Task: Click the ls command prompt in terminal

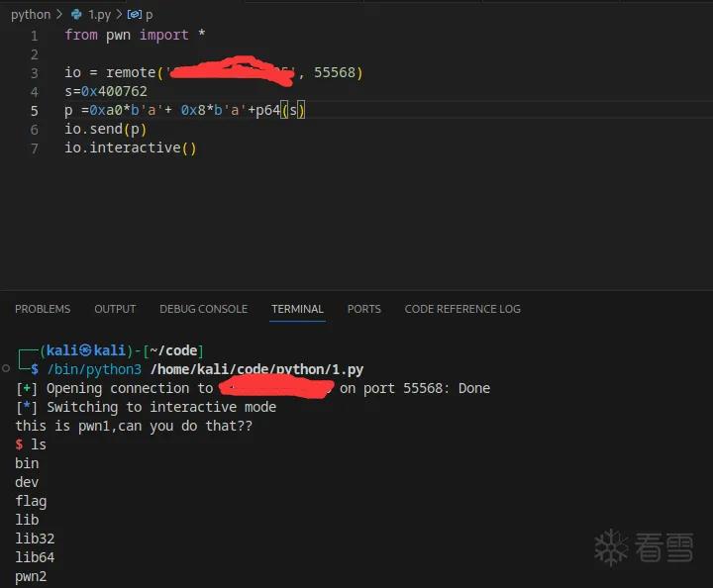Action: pos(31,444)
